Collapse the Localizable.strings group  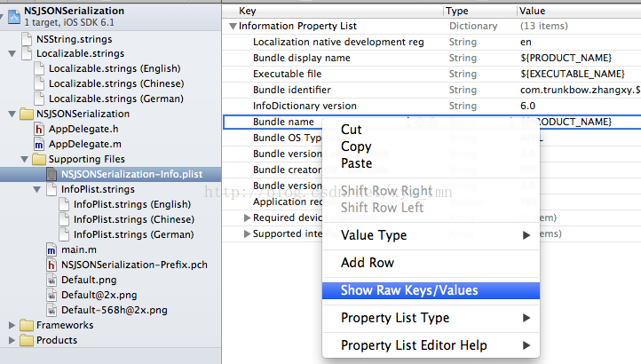12,54
